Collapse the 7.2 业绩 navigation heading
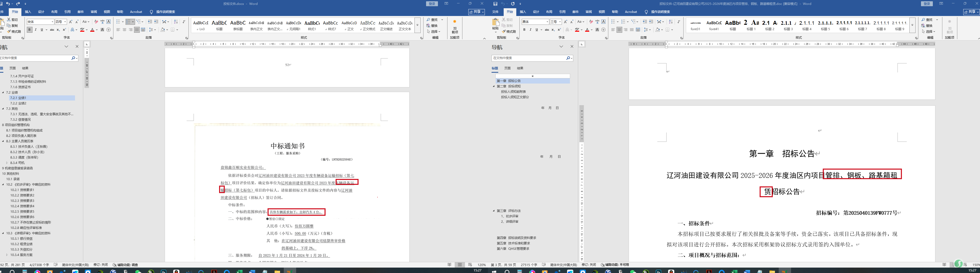 [x=3, y=92]
